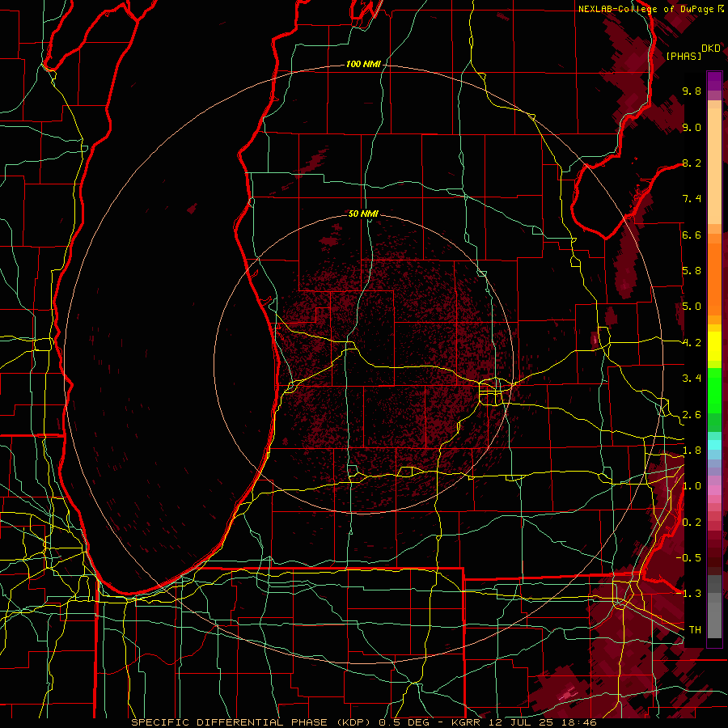Click the 100 NMI range ring label

[x=363, y=64]
